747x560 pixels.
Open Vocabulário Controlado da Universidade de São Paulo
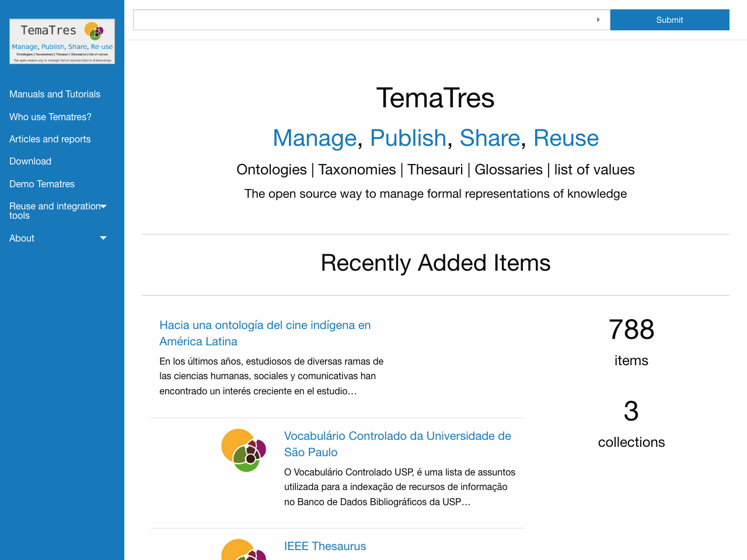pyautogui.click(x=397, y=444)
